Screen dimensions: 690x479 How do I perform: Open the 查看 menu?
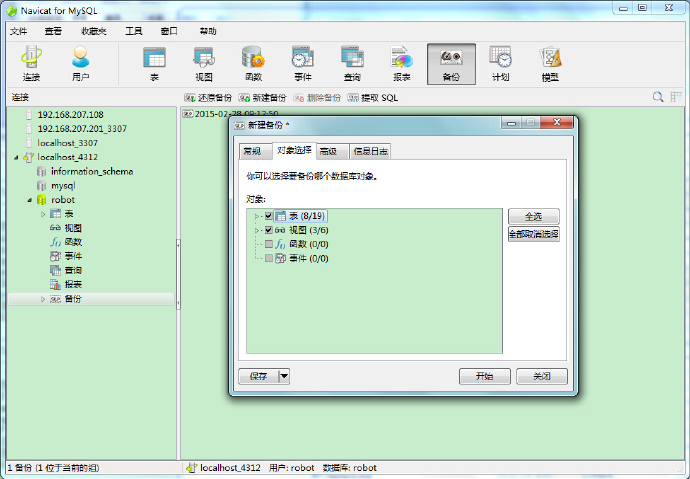[x=53, y=31]
